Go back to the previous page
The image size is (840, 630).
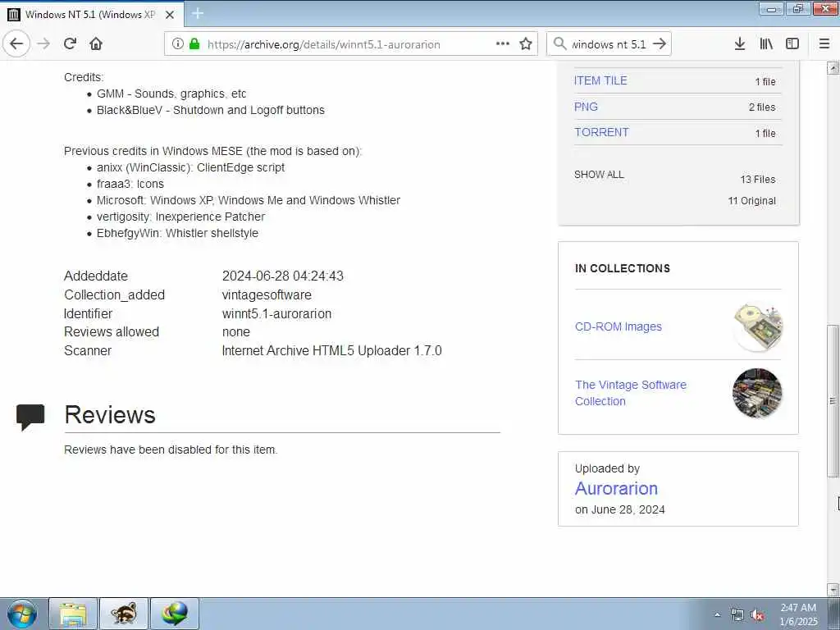pyautogui.click(x=16, y=43)
